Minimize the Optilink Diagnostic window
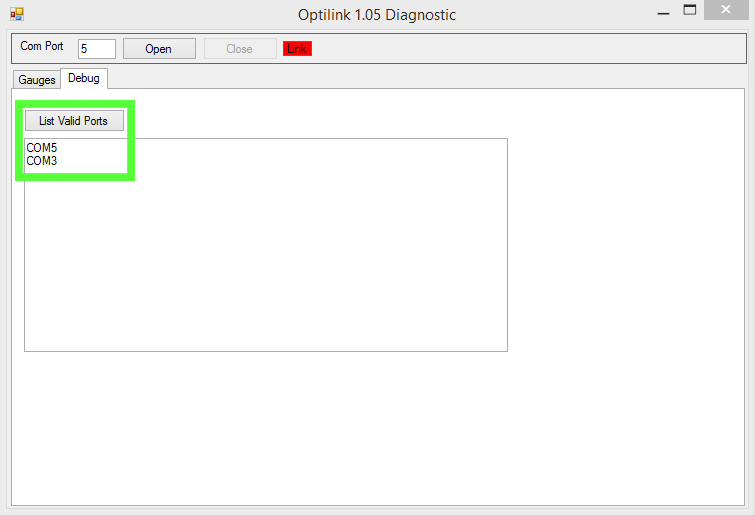This screenshot has width=755, height=516. tap(663, 12)
